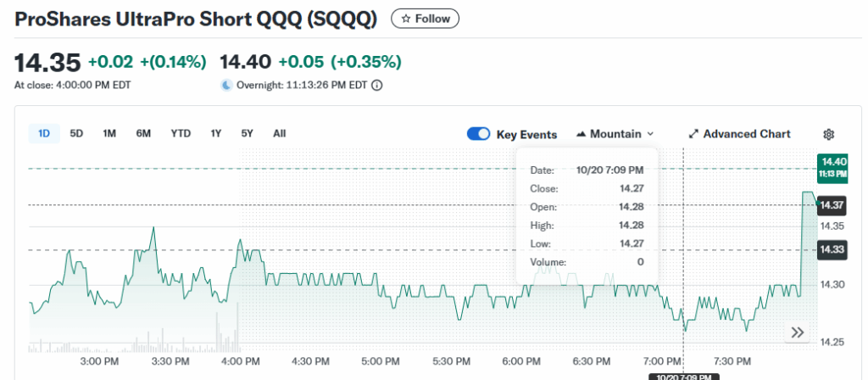Select the 1D time range tab
868x380 pixels.
[44, 133]
